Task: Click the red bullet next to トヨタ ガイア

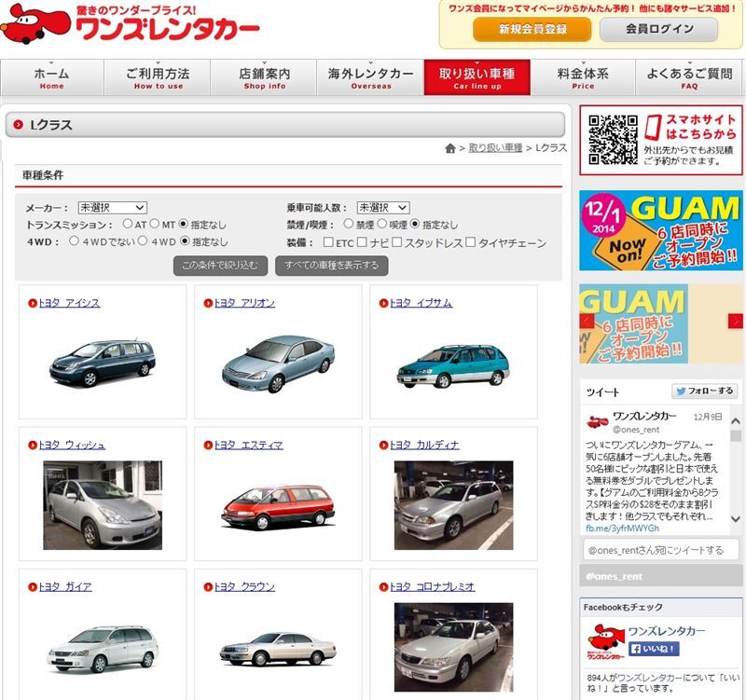Action: point(33,587)
